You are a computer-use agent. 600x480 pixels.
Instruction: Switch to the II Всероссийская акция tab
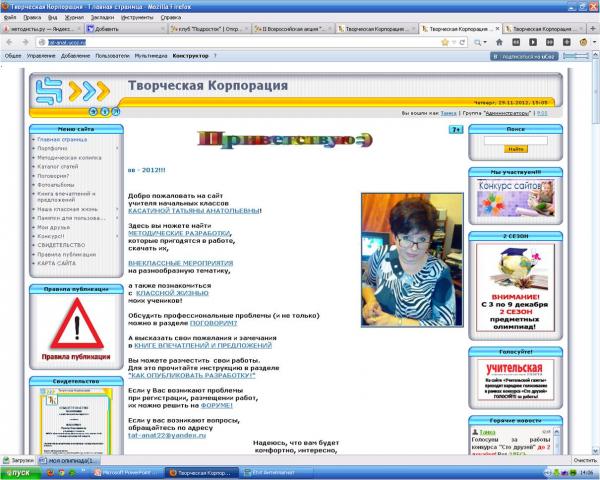[x=293, y=29]
